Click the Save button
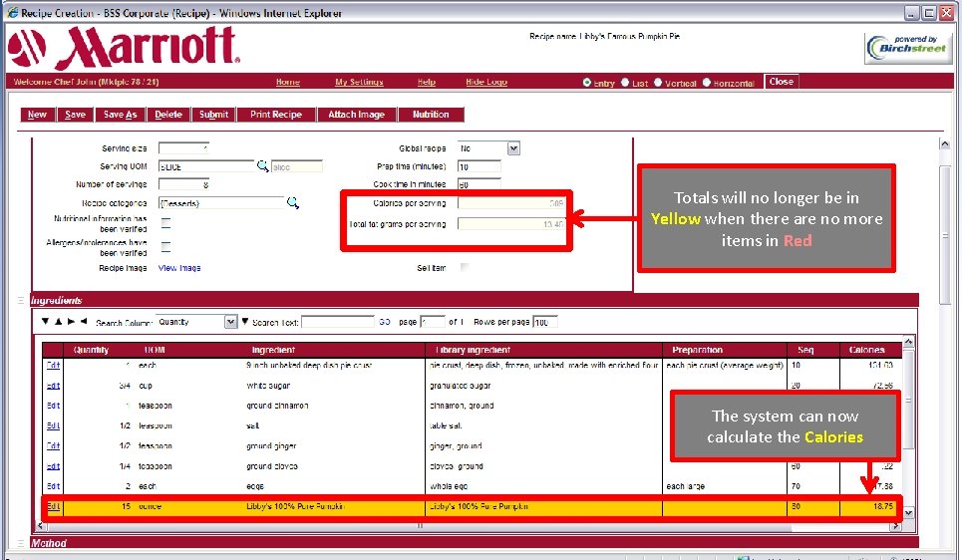 pyautogui.click(x=75, y=115)
